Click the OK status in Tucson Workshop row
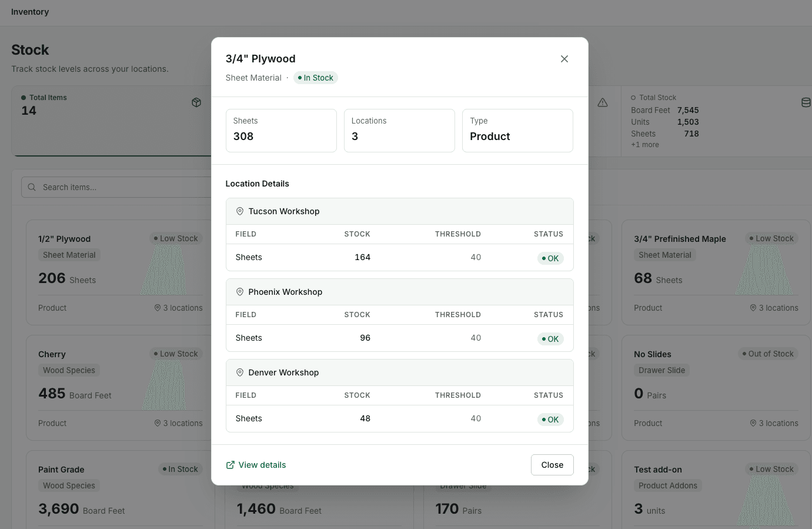 click(x=551, y=258)
